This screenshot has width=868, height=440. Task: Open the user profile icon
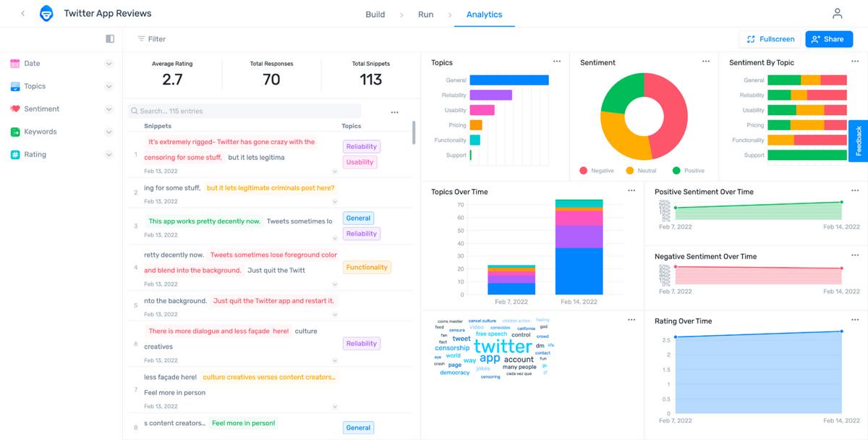pyautogui.click(x=837, y=14)
